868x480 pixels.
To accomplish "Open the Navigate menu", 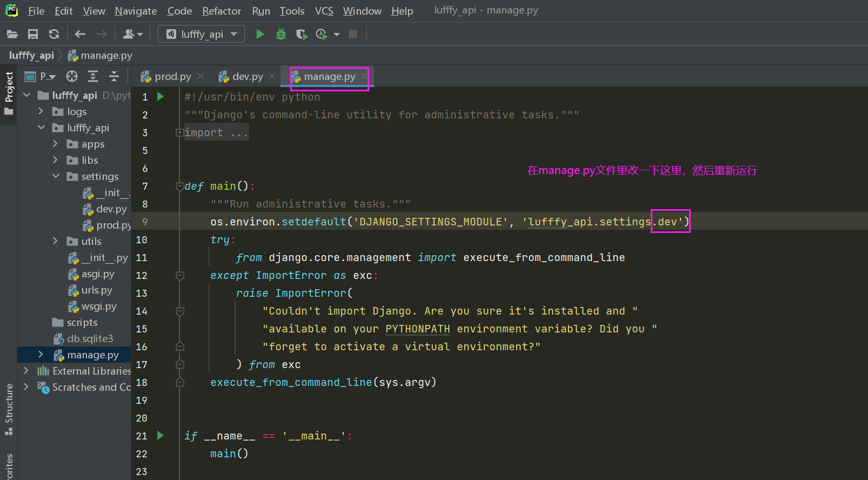I will [x=136, y=11].
